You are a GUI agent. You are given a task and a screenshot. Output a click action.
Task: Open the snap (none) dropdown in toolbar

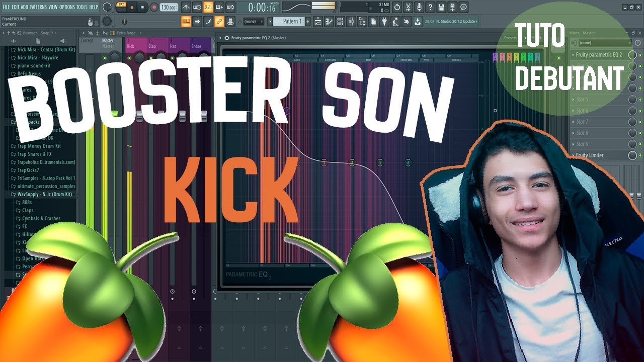254,22
